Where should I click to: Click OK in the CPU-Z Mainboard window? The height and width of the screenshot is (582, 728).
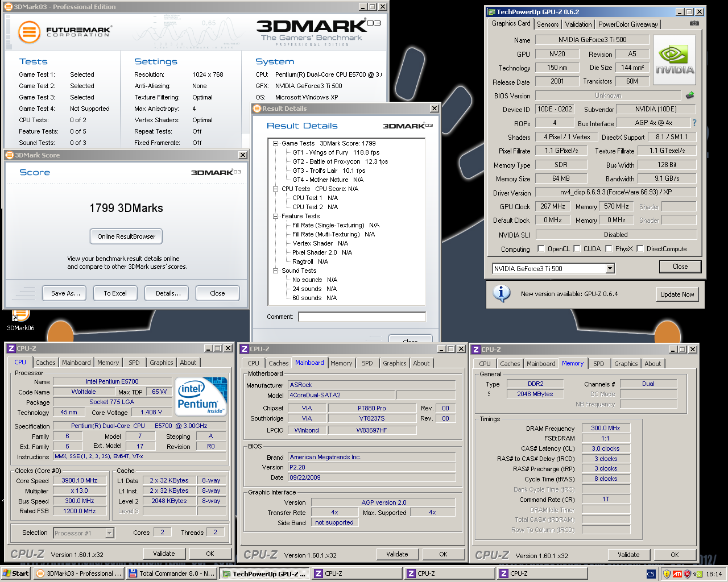point(443,554)
